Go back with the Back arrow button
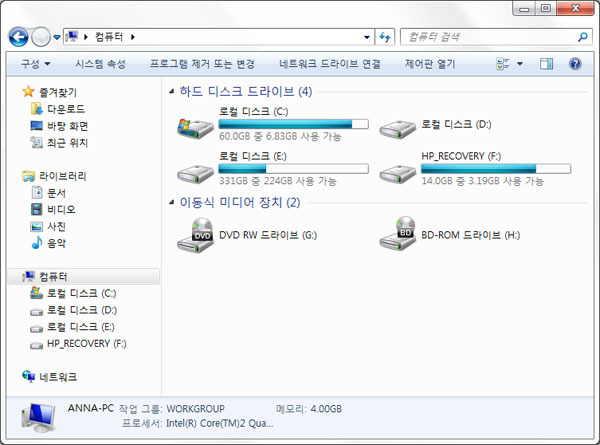The width and height of the screenshot is (600, 445). tap(18, 37)
